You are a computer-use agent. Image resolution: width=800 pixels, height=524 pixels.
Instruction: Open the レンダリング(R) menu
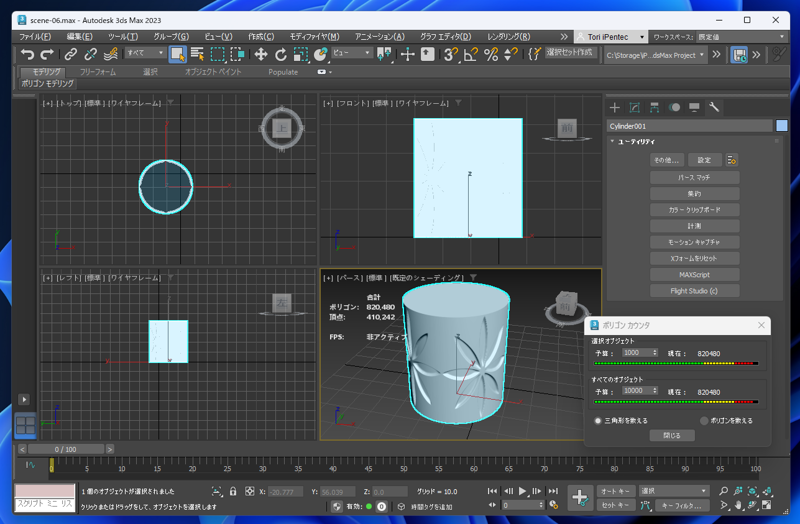[509, 37]
